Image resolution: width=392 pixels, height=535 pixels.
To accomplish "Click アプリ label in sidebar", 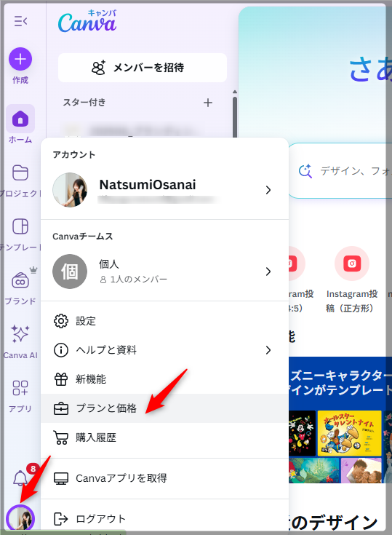I will click(20, 408).
